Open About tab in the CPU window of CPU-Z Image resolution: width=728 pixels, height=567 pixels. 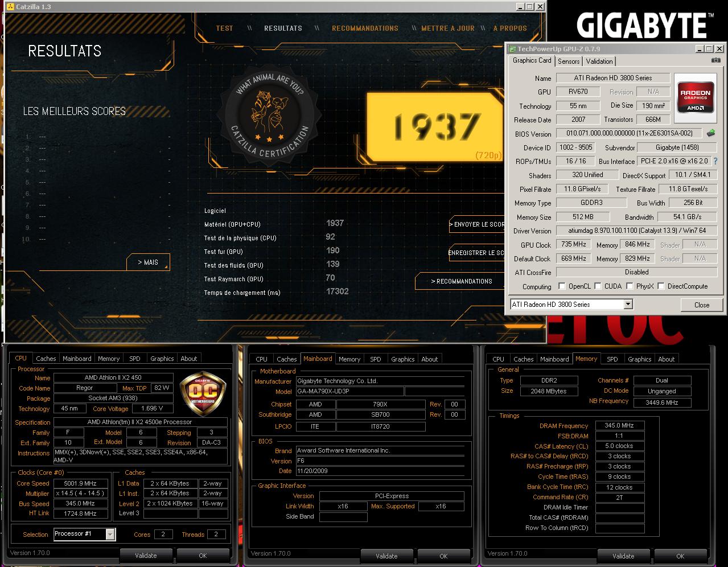click(189, 359)
